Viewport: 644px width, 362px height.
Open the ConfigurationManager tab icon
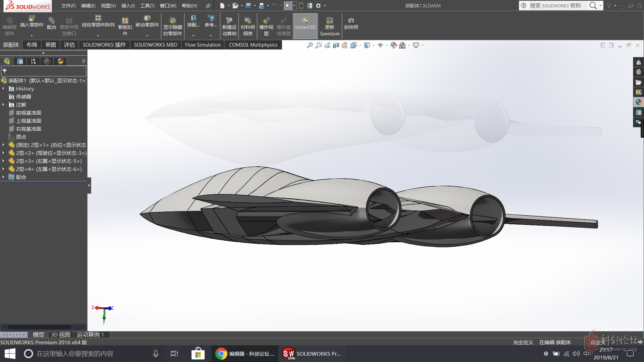point(33,61)
